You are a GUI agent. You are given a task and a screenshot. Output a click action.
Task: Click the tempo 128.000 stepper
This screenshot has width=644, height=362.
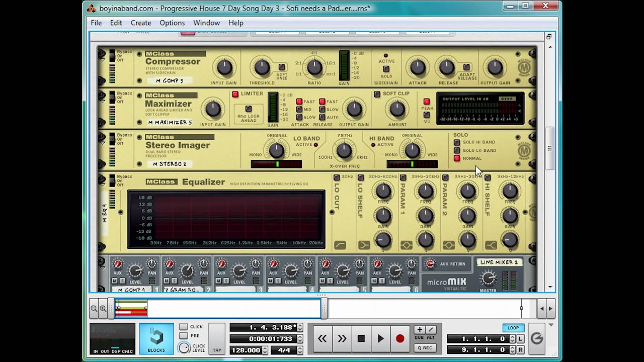click(266, 350)
